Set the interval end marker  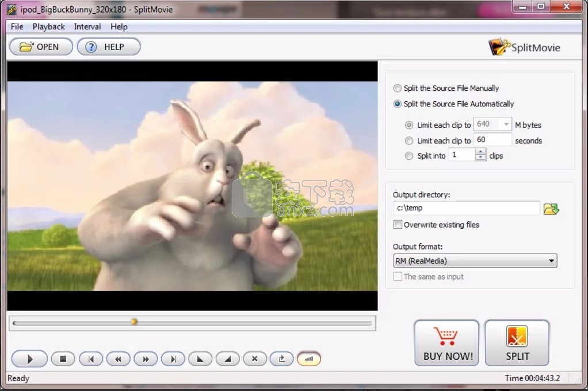coord(228,359)
